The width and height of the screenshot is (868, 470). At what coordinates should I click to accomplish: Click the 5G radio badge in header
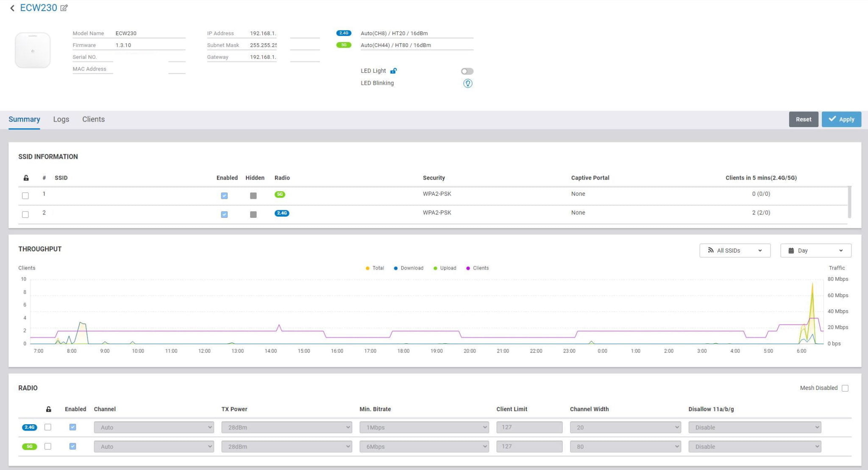tap(343, 45)
